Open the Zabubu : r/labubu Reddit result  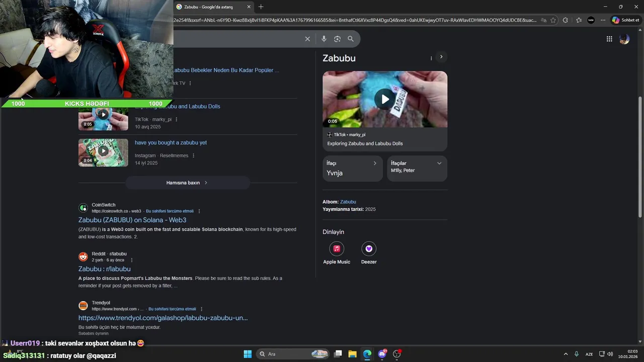tap(104, 269)
